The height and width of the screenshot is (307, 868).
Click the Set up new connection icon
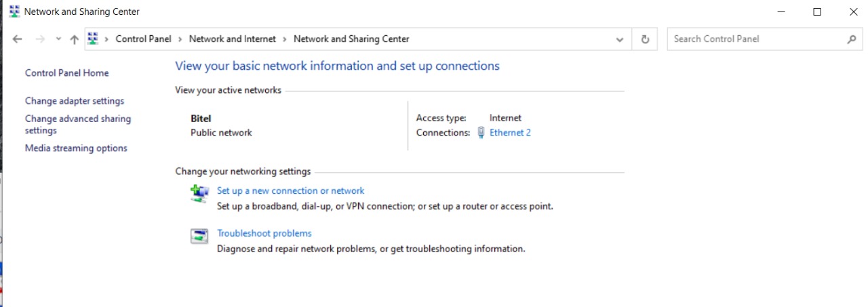(199, 194)
